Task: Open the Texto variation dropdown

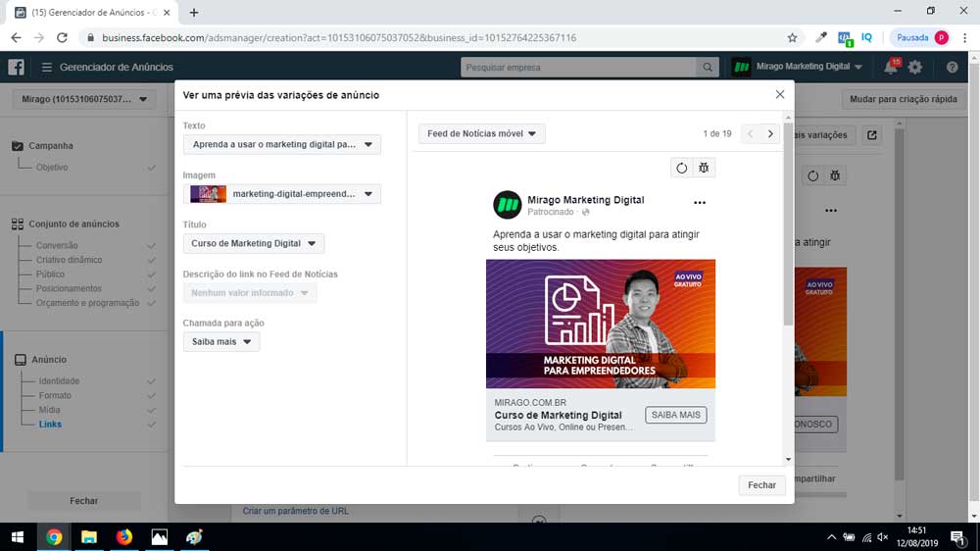Action: click(282, 144)
